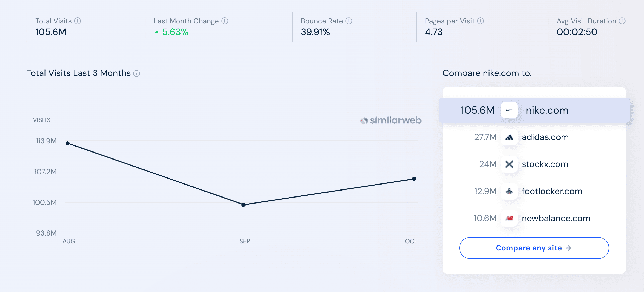Open the Bounce Rate info tooltip
Image resolution: width=644 pixels, height=292 pixels.
click(349, 21)
